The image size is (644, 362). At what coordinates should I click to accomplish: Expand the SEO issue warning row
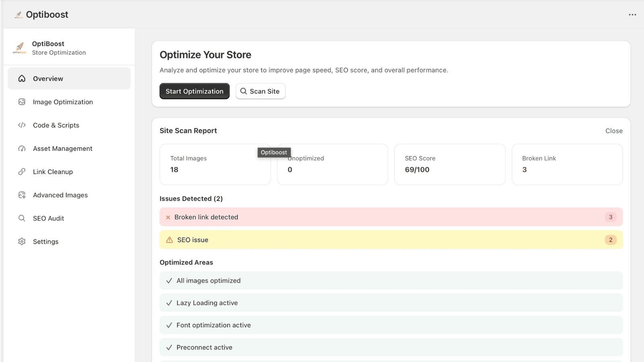click(x=391, y=240)
